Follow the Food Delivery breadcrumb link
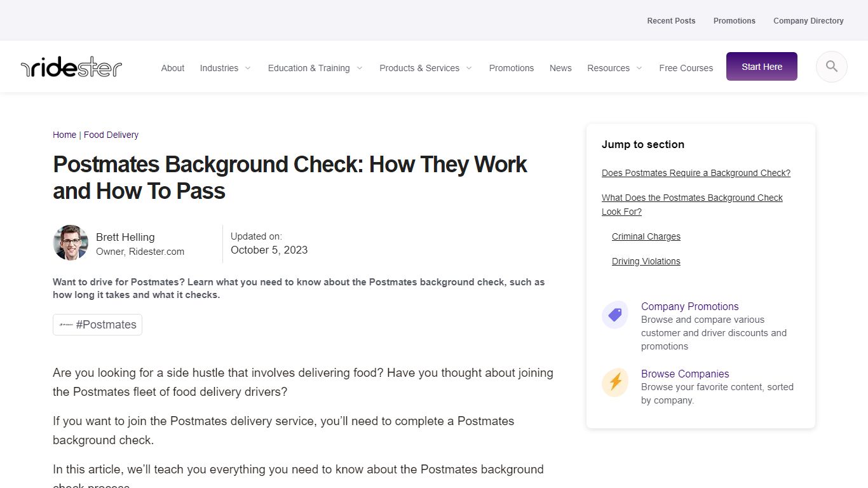 (x=111, y=135)
